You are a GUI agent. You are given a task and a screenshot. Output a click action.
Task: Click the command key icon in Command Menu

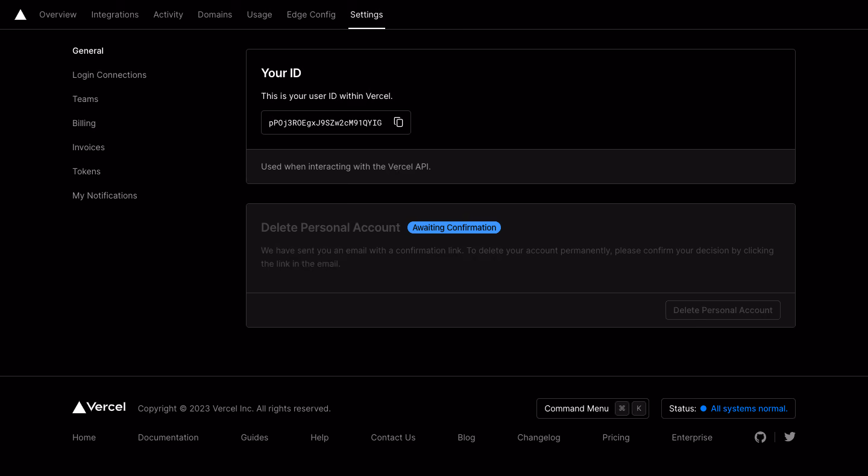pyautogui.click(x=622, y=408)
